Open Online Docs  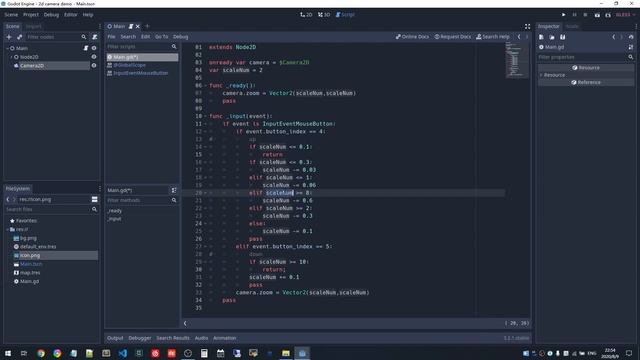[x=412, y=37]
